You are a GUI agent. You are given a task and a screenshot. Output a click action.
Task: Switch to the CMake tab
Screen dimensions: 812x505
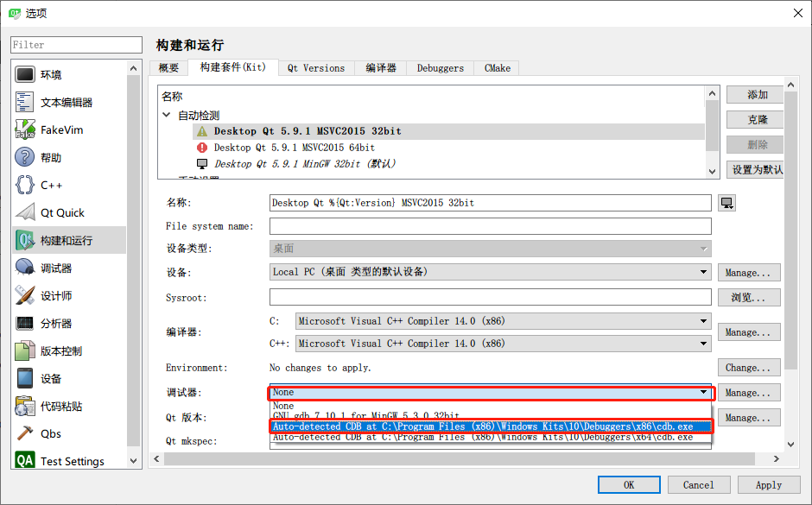click(498, 68)
